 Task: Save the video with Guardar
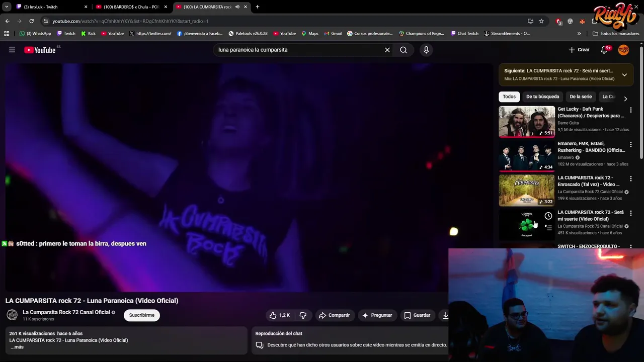417,315
